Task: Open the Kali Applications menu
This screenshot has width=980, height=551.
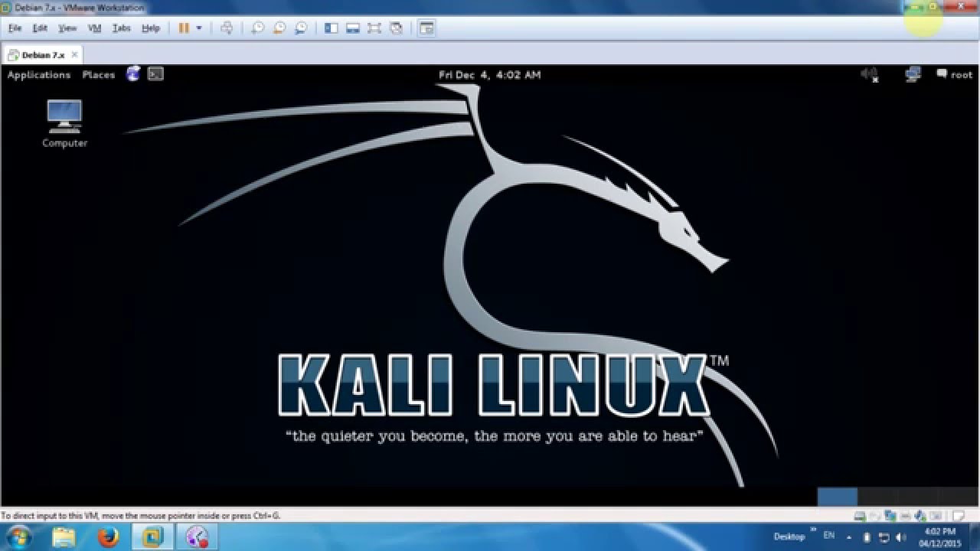Action: click(x=38, y=74)
